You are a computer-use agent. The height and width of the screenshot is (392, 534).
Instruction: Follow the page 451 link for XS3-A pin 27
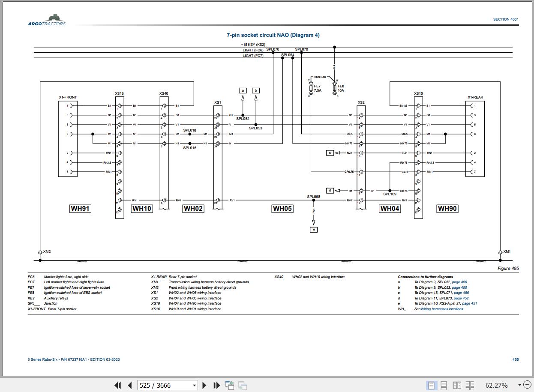[x=470, y=304]
